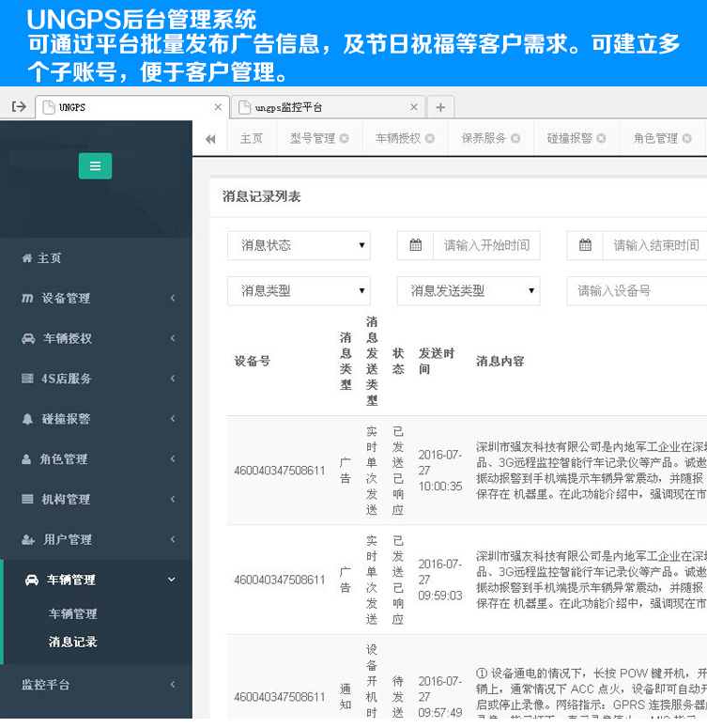
Task: Click the 消息内容 column header
Action: pyautogui.click(x=500, y=362)
